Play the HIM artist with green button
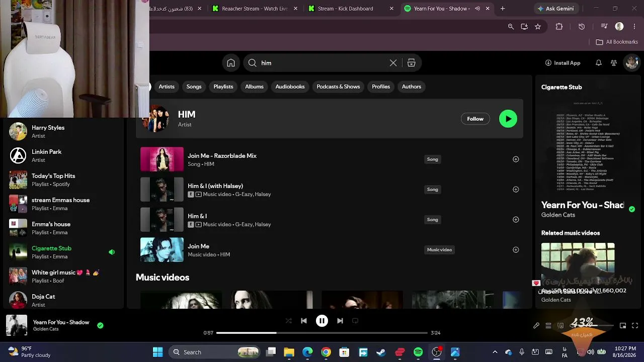 point(508,119)
